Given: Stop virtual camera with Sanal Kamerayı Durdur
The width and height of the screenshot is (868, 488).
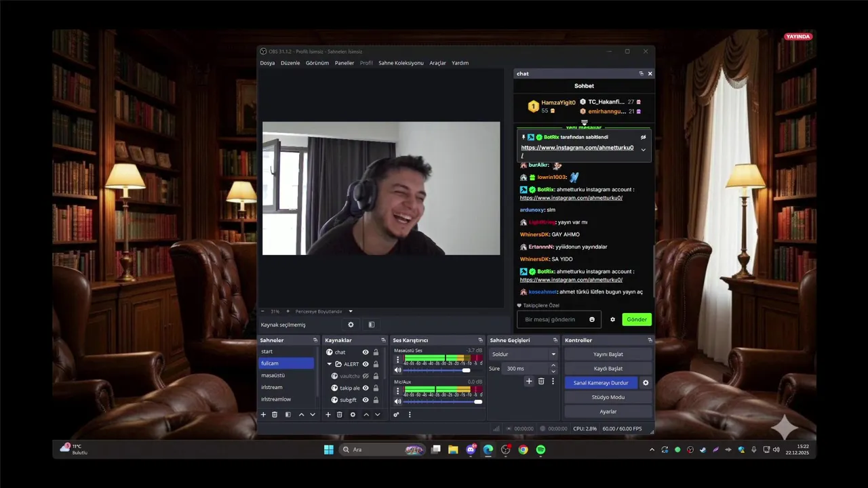Looking at the screenshot, I should pos(601,382).
